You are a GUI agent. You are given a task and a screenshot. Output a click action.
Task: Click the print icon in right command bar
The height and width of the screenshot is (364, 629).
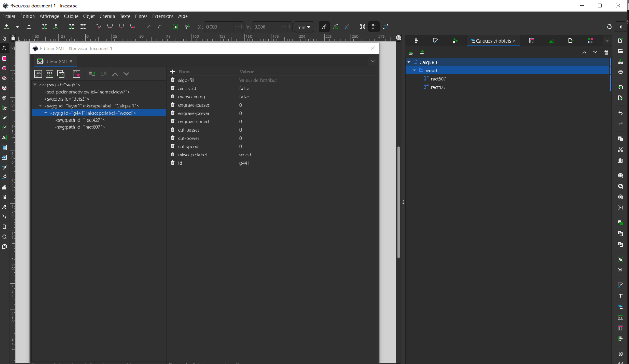(620, 72)
